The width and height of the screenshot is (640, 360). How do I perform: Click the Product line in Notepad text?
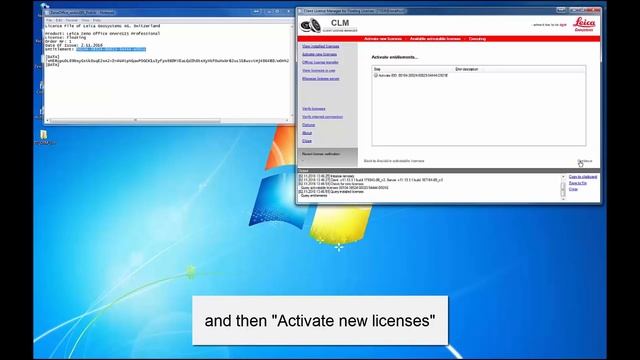(x=102, y=33)
